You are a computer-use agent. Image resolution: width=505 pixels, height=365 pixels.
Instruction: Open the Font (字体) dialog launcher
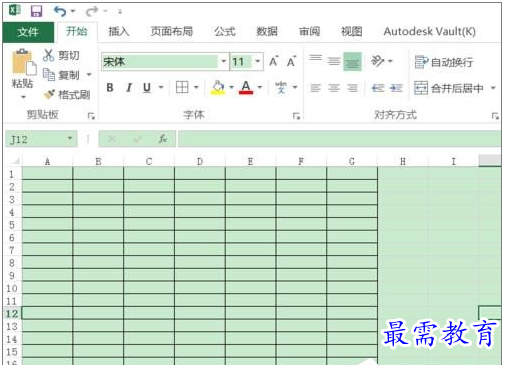click(296, 116)
